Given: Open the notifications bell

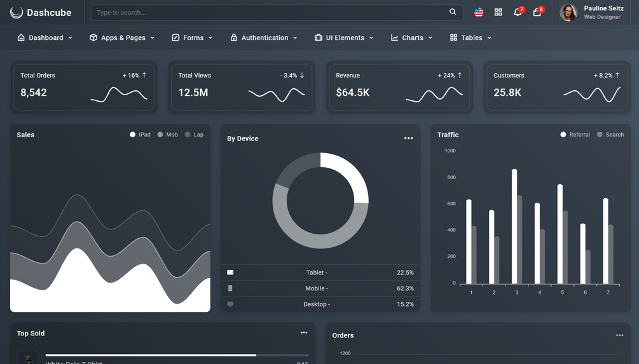Looking at the screenshot, I should coord(518,12).
